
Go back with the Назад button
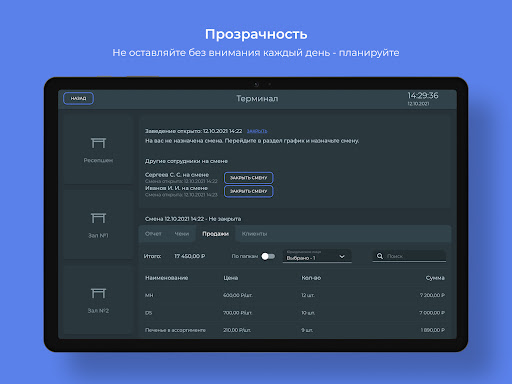pyautogui.click(x=78, y=98)
